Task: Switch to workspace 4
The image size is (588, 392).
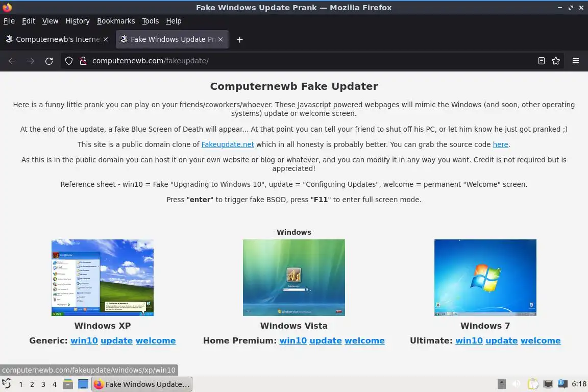Action: tap(55, 384)
